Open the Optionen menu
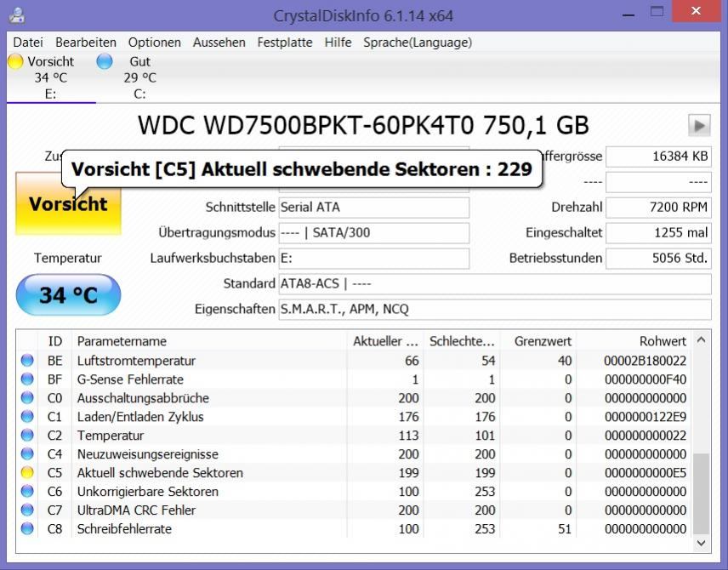 tap(154, 43)
